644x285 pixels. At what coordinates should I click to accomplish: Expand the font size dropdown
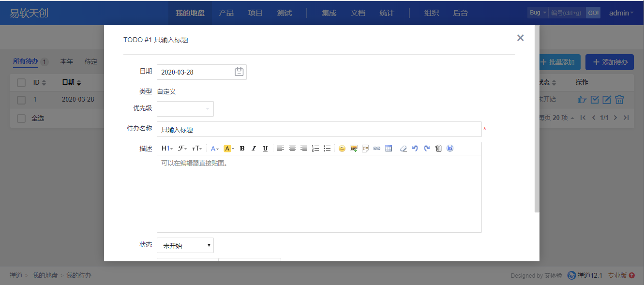tap(196, 149)
